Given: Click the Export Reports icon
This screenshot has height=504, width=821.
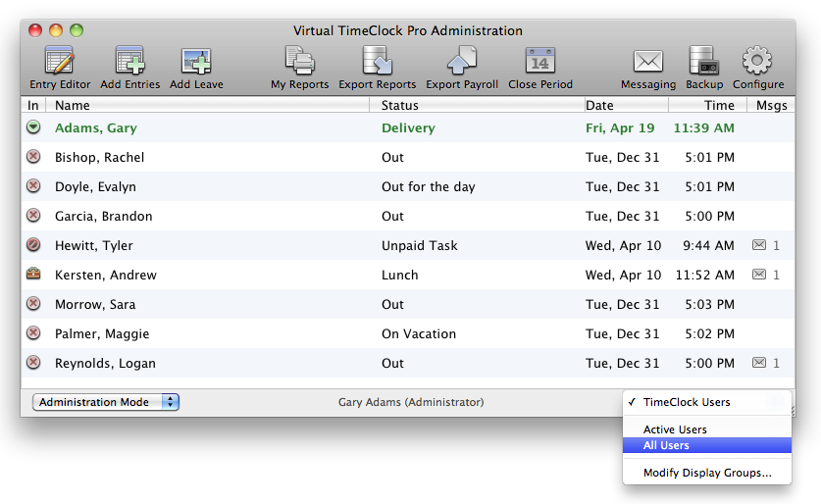Looking at the screenshot, I should tap(378, 62).
